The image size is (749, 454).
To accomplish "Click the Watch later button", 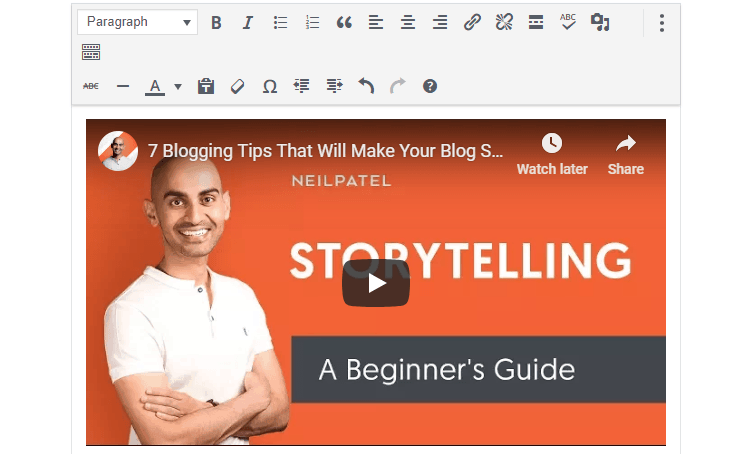I will tap(552, 155).
